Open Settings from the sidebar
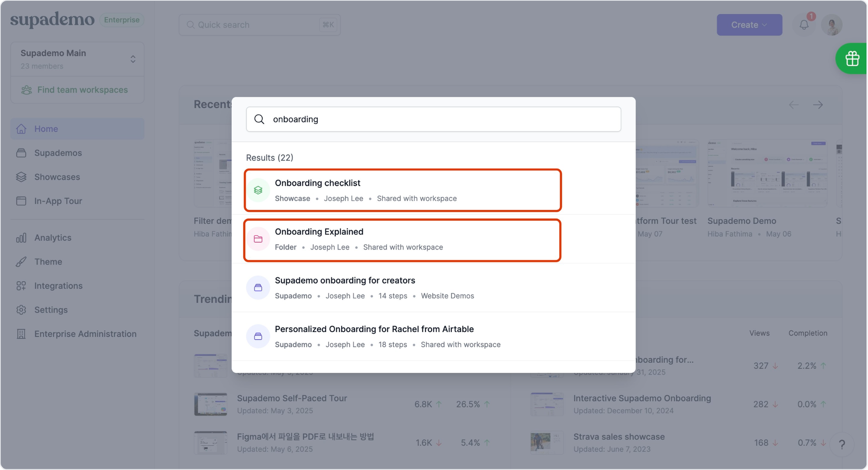 [77, 310]
